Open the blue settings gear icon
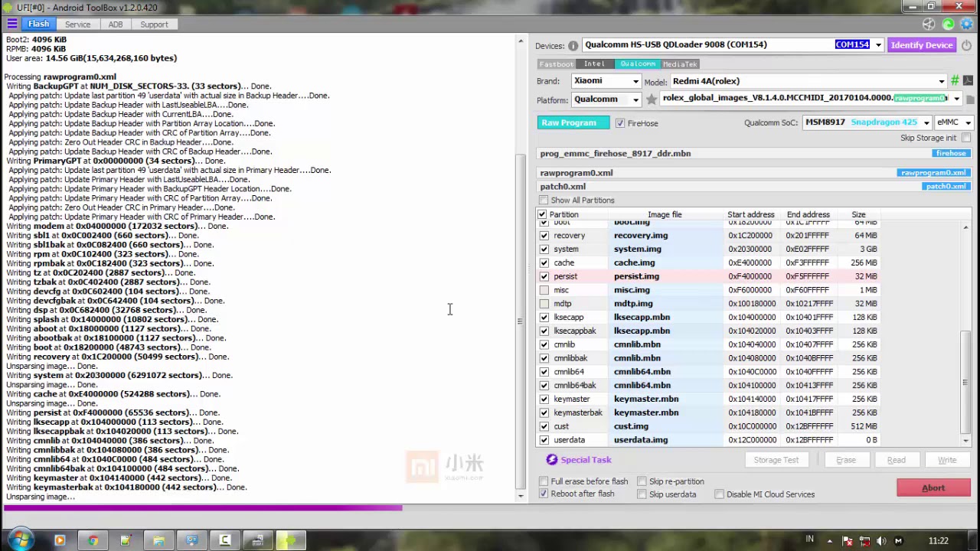Screen dimensions: 980x551 966,24
